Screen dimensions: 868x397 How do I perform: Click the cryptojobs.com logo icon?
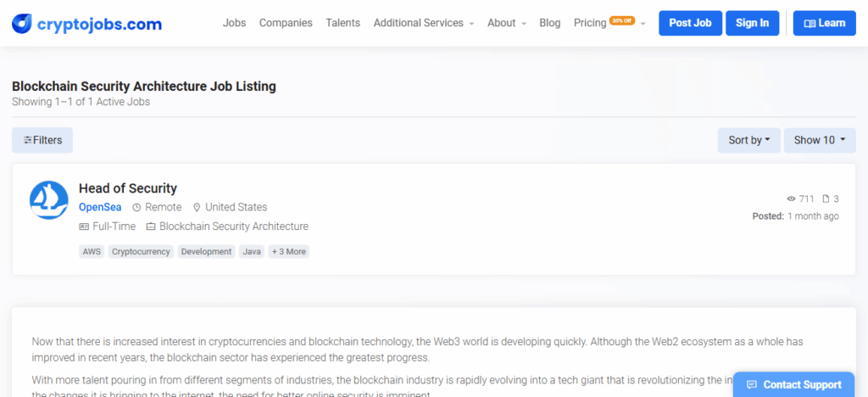point(23,24)
